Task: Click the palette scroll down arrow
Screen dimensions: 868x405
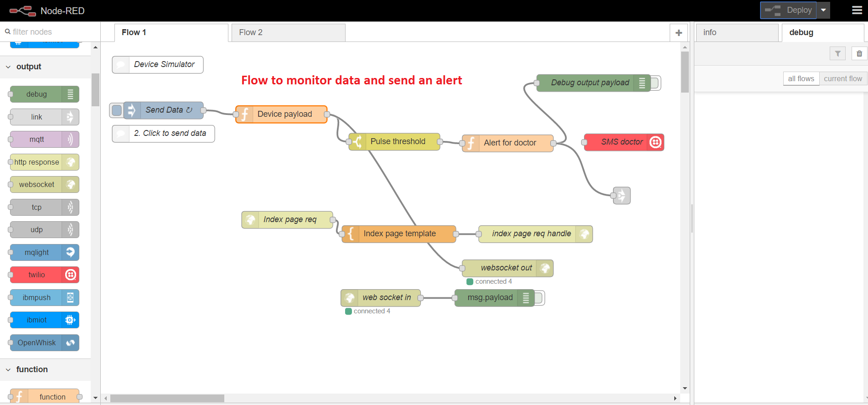Action: 95,398
